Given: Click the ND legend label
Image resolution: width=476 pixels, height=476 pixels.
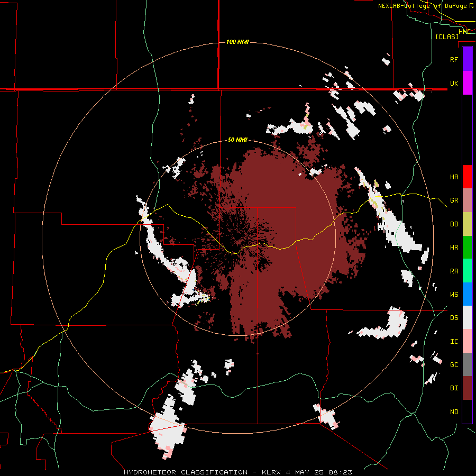Looking at the screenshot, I should pos(454,412).
